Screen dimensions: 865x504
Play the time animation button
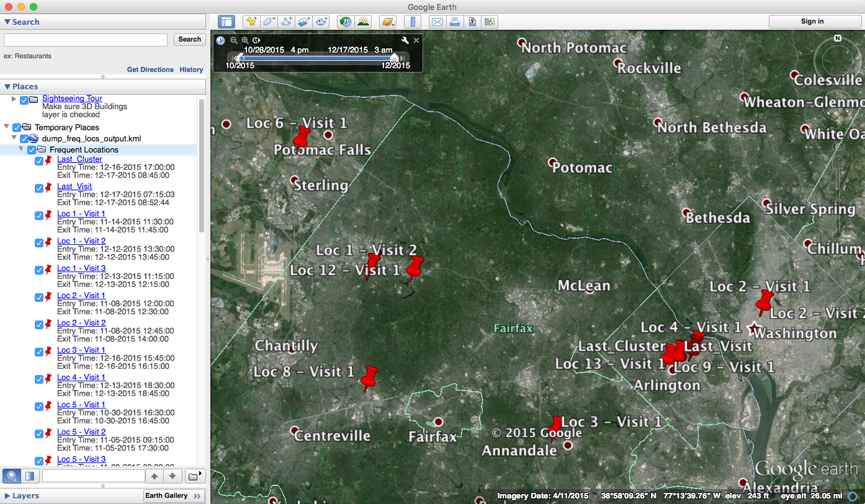256,40
